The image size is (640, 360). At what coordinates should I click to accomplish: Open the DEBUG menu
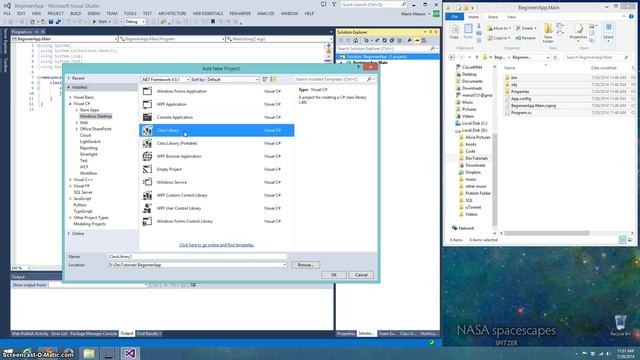coord(93,13)
